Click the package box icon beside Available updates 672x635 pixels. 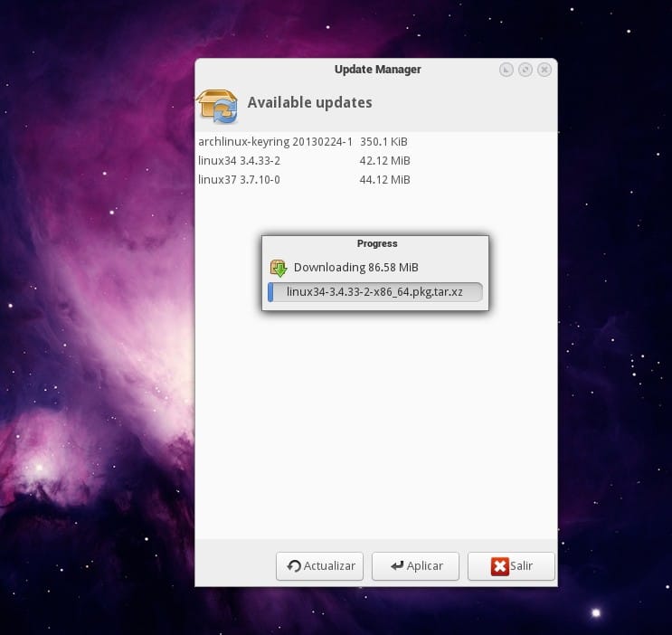[x=218, y=106]
